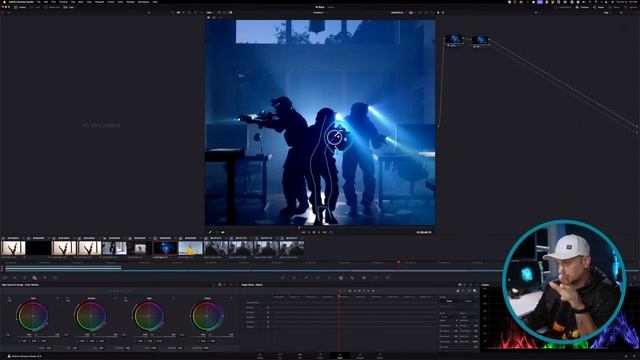
Task: Click the Apple menu icon
Action: point(4,2)
